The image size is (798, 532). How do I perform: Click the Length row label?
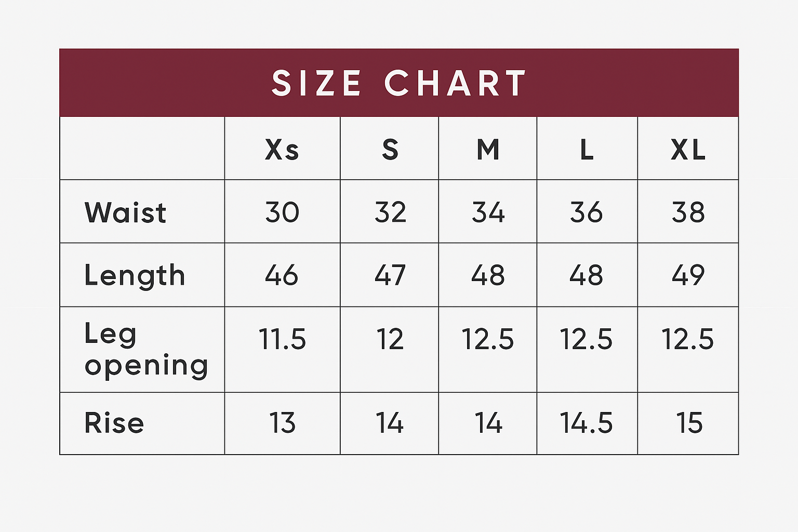point(135,275)
